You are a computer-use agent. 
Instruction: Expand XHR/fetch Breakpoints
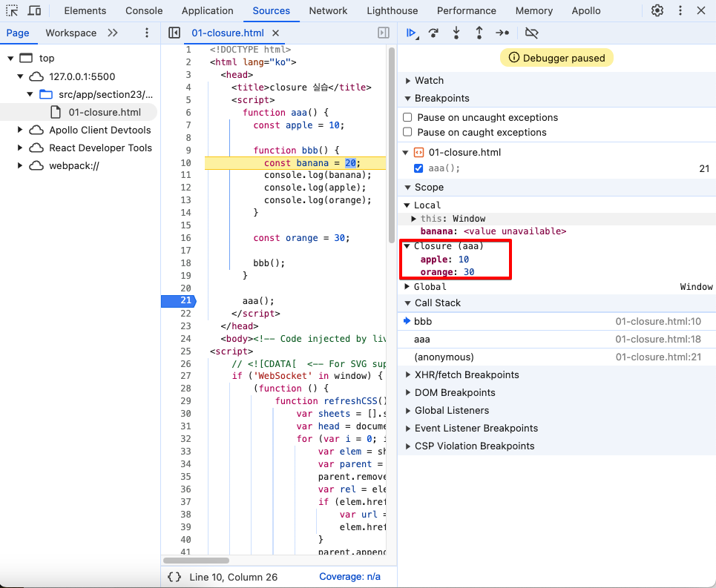(408, 375)
